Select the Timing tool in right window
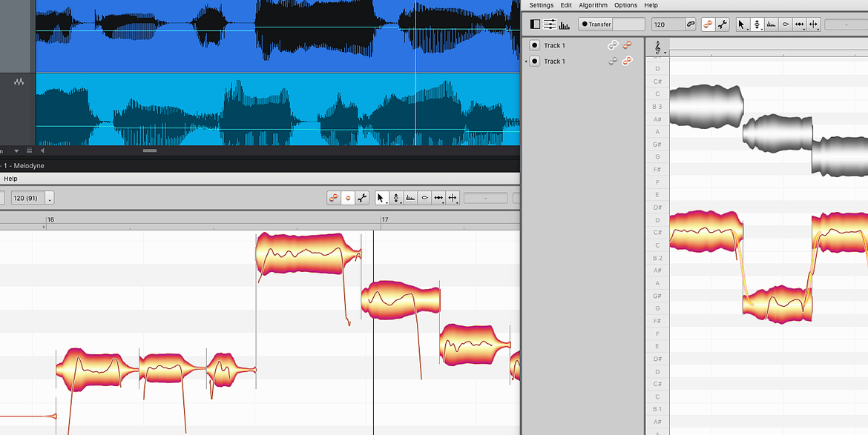Image resolution: width=868 pixels, height=435 pixels. tap(799, 24)
